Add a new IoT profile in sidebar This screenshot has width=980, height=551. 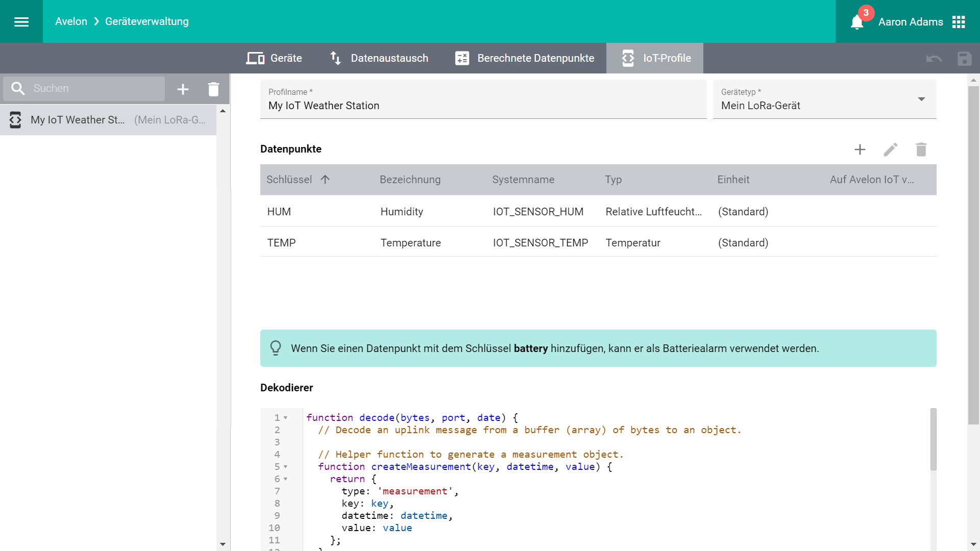(x=183, y=89)
